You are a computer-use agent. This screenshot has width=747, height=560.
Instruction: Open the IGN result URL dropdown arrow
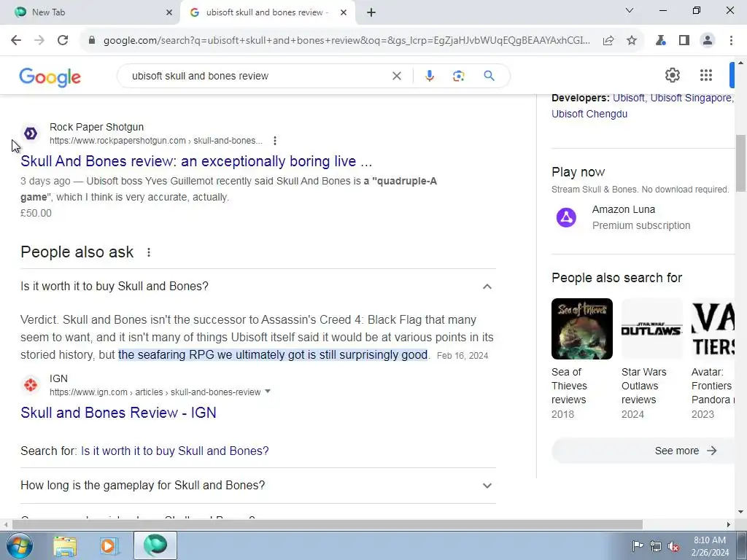(x=268, y=392)
